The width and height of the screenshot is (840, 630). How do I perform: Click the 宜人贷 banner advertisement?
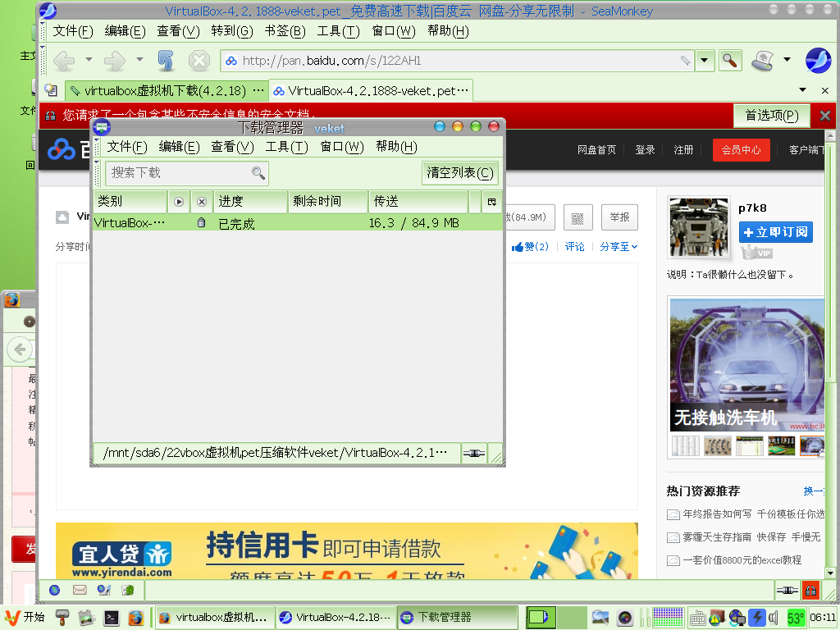point(347,551)
